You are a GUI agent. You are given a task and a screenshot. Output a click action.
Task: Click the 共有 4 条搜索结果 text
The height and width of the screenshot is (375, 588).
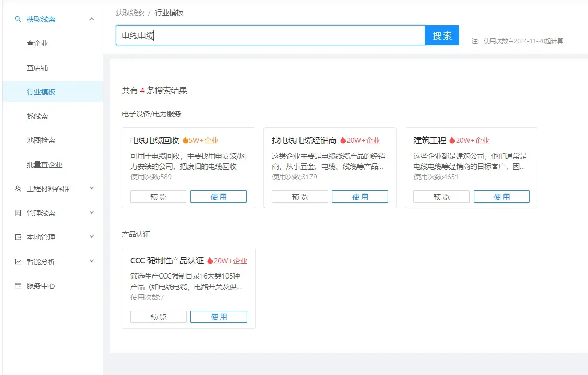coord(154,90)
